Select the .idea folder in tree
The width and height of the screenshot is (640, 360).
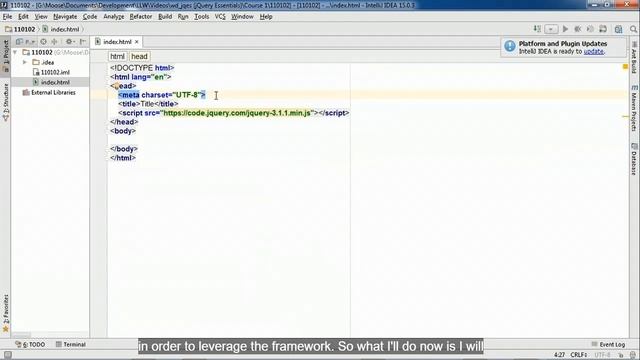[43, 62]
